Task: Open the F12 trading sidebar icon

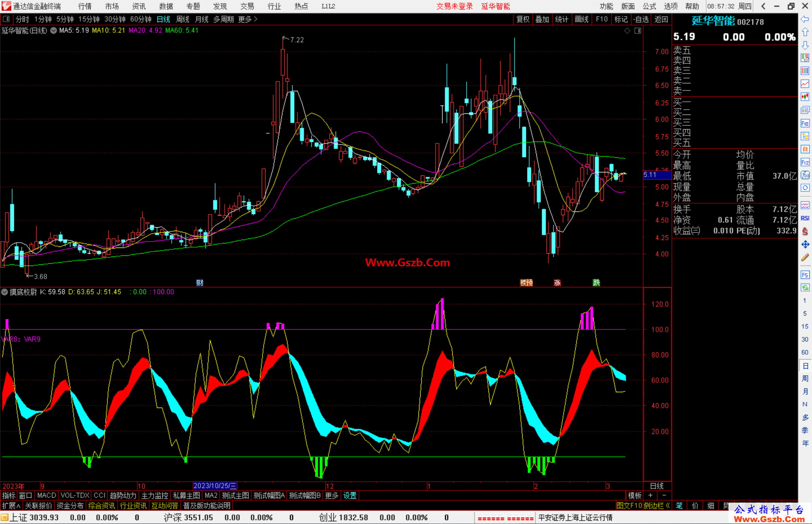Action: [805, 162]
